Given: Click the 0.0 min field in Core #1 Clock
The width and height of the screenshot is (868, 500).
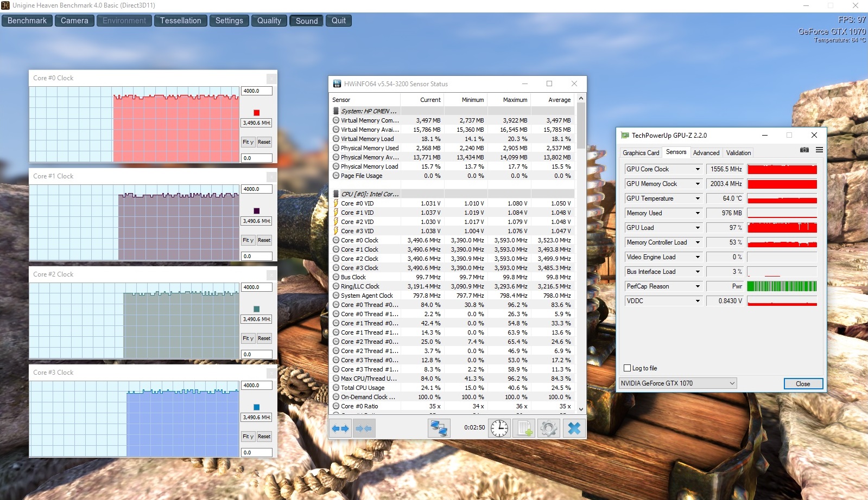Looking at the screenshot, I should click(257, 257).
